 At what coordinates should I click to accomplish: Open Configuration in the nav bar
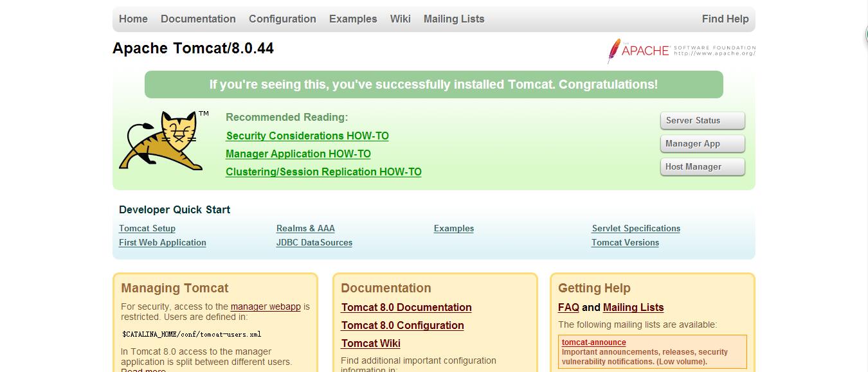click(x=282, y=19)
